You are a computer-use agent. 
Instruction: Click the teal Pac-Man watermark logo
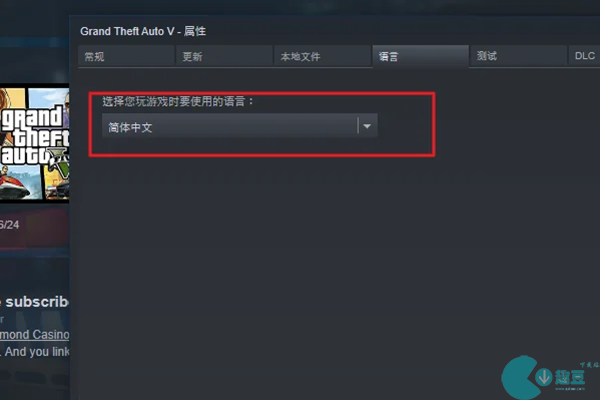pos(520,377)
